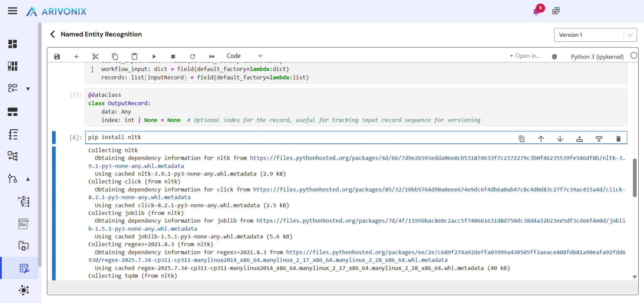This screenshot has height=303, width=644.
Task: Move cell 6 up with the arrow
Action: pyautogui.click(x=541, y=139)
